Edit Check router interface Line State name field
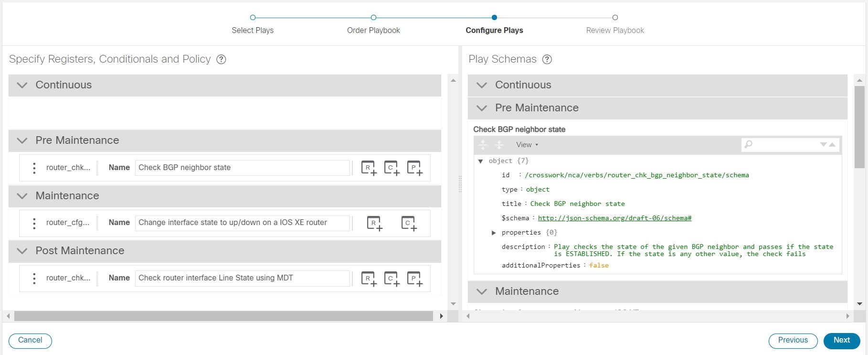 pos(243,279)
